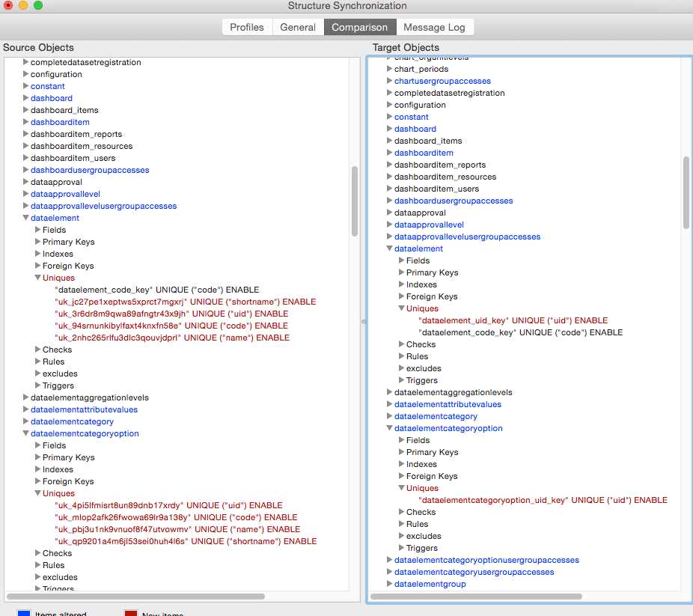Select the uk_jc27pe1xeptws5xprct7mgxrj shortname unique
The width and height of the screenshot is (693, 616).
(x=185, y=302)
